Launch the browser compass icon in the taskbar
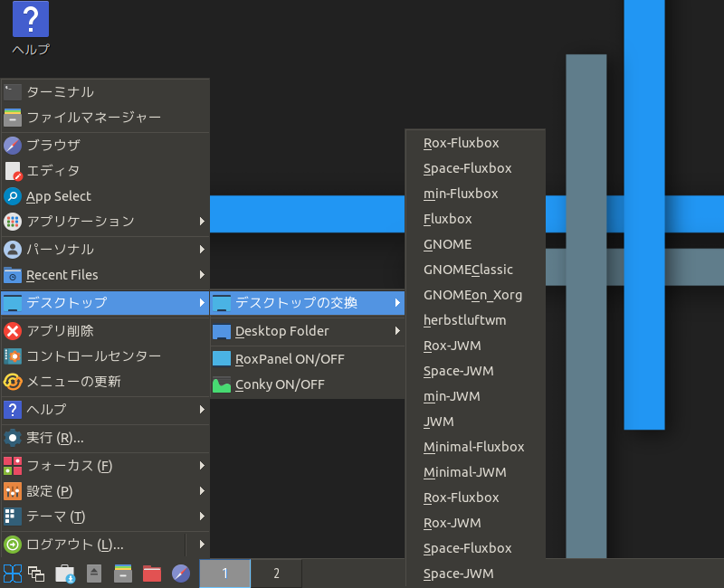Screen dimensions: 724x588 point(180,574)
